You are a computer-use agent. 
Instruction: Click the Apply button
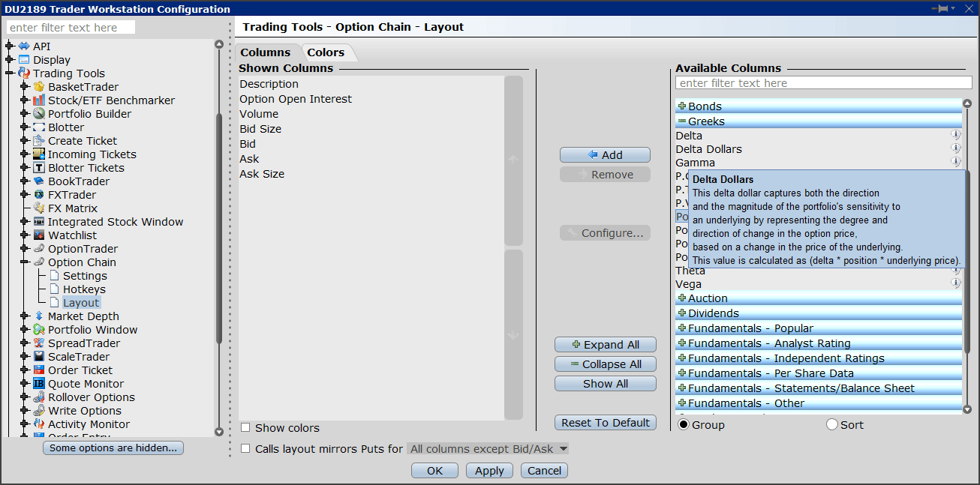pyautogui.click(x=489, y=471)
